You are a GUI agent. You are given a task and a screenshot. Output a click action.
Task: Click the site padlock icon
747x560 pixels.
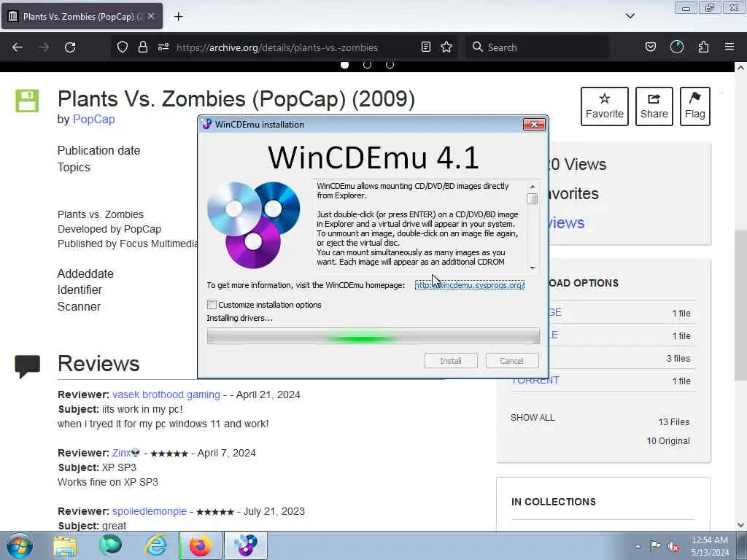(142, 47)
